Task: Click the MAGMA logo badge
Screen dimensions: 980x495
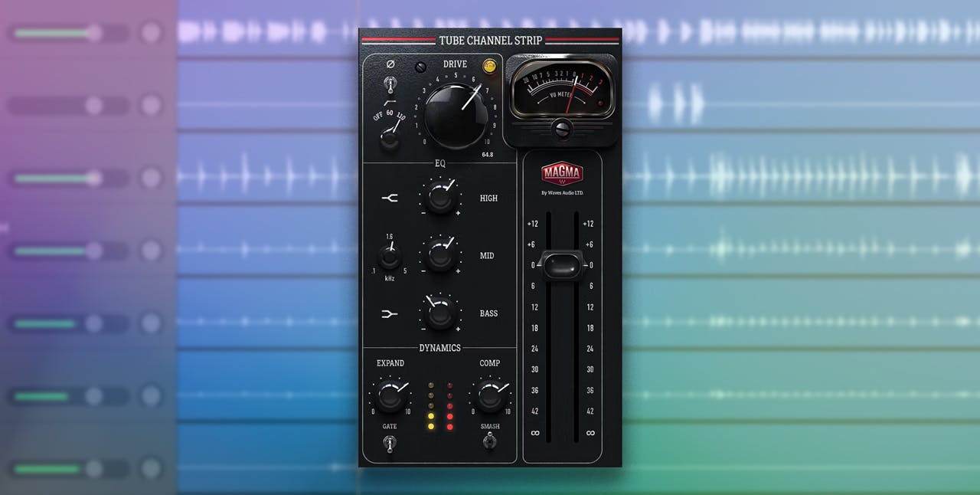Action: (562, 173)
